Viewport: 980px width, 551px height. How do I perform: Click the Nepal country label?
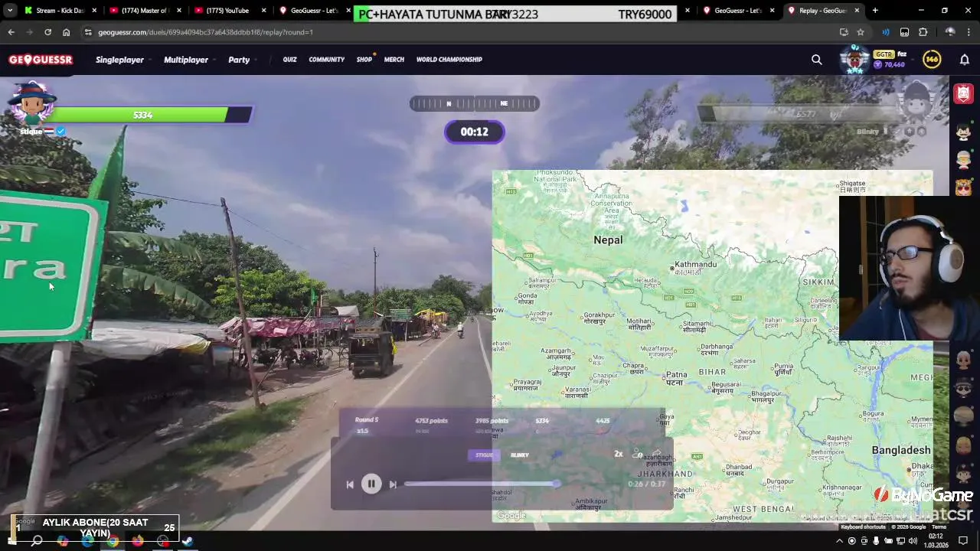click(x=608, y=240)
